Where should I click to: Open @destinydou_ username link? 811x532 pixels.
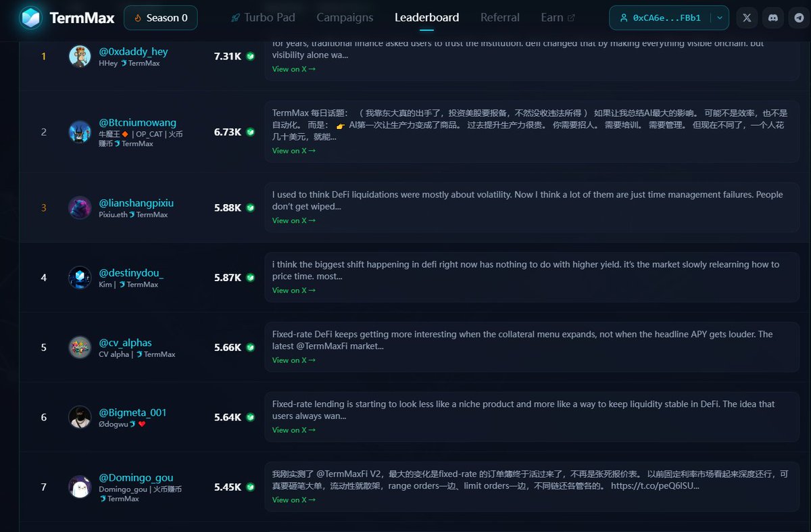132,273
